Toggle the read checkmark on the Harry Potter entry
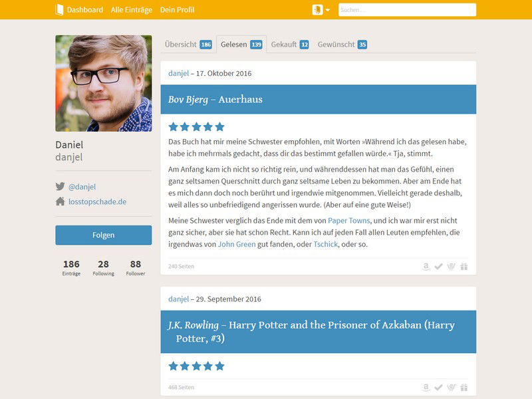 pyautogui.click(x=438, y=387)
